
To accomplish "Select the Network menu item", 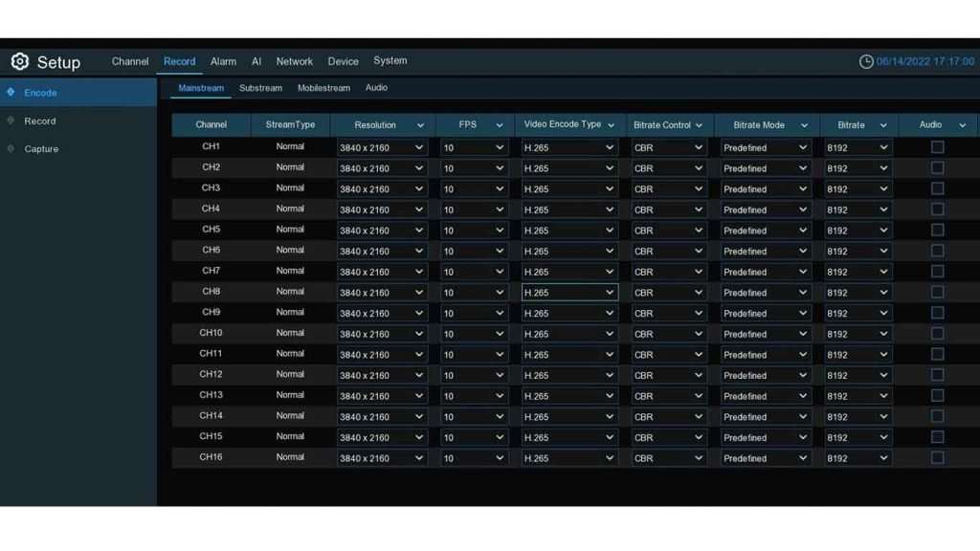I will point(294,60).
